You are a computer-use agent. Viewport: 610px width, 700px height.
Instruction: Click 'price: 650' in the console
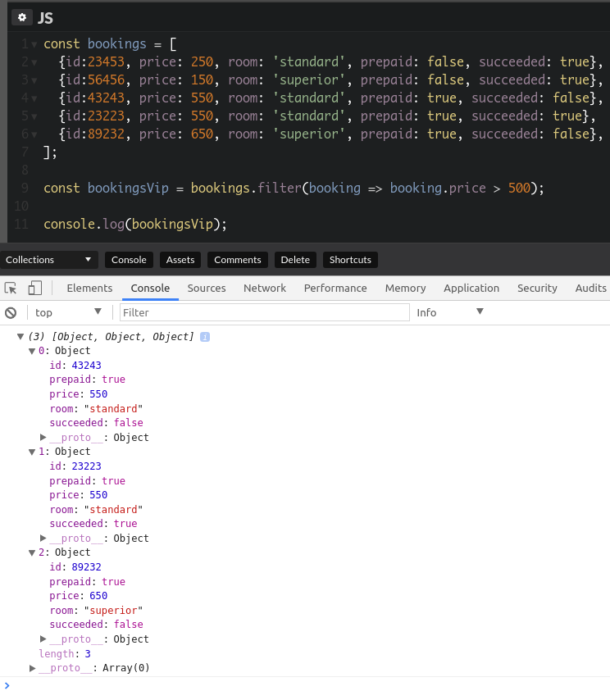(79, 596)
